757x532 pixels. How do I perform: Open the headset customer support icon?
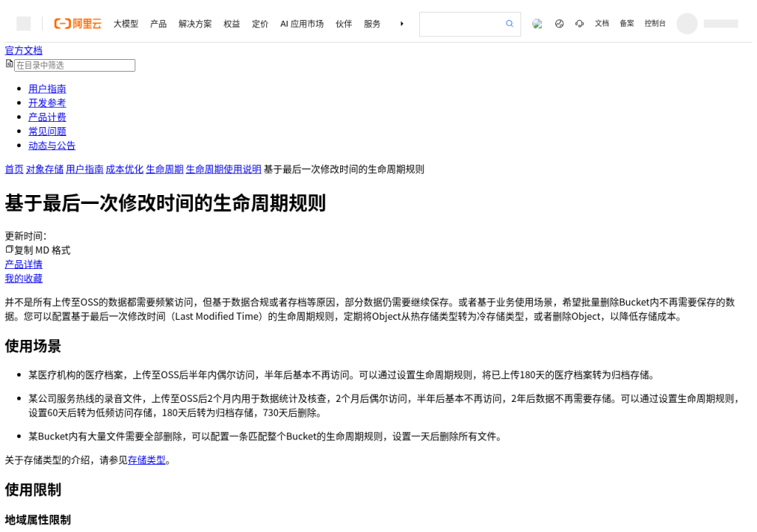[580, 24]
